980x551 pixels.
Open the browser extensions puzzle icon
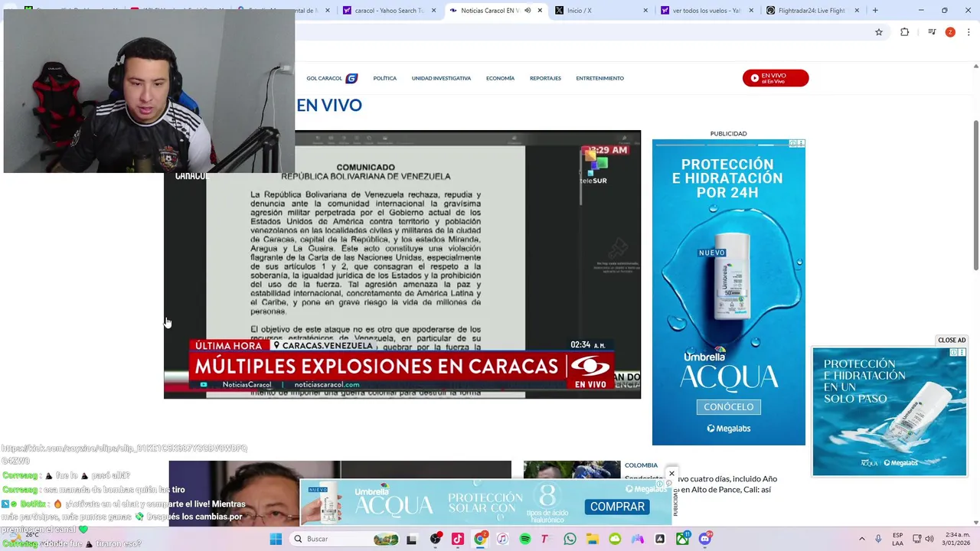click(905, 32)
